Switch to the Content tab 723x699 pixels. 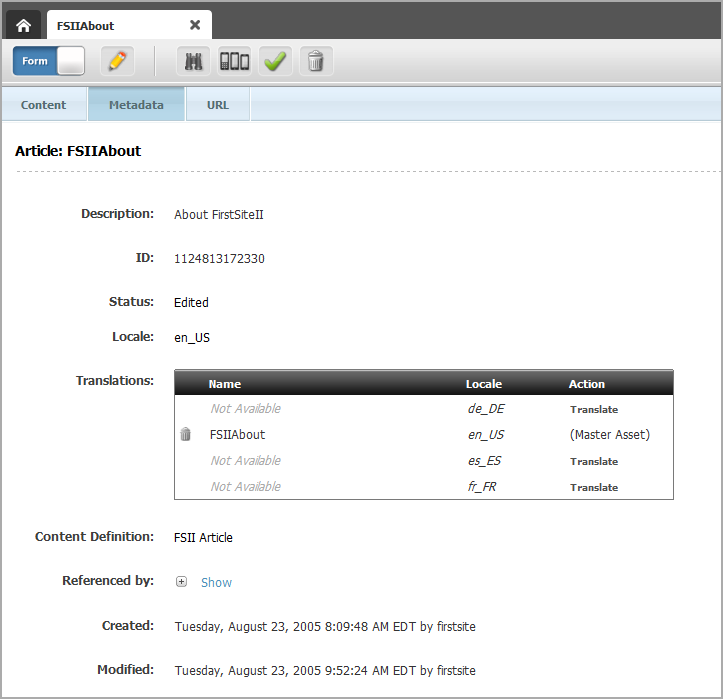click(43, 105)
